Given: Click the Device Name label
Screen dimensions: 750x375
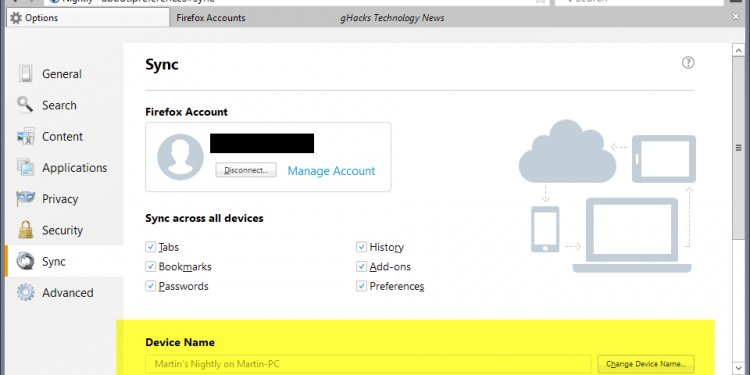Looking at the screenshot, I should 180,342.
